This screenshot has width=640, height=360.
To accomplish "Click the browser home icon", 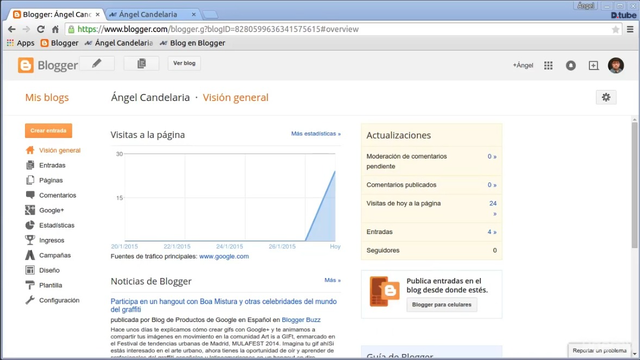I will (55, 29).
